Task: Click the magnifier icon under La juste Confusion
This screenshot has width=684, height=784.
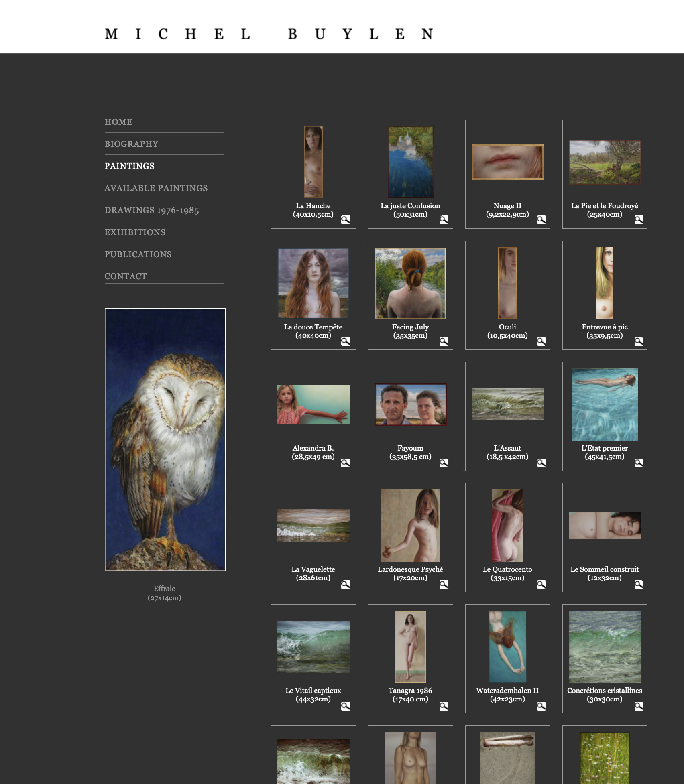Action: point(444,220)
